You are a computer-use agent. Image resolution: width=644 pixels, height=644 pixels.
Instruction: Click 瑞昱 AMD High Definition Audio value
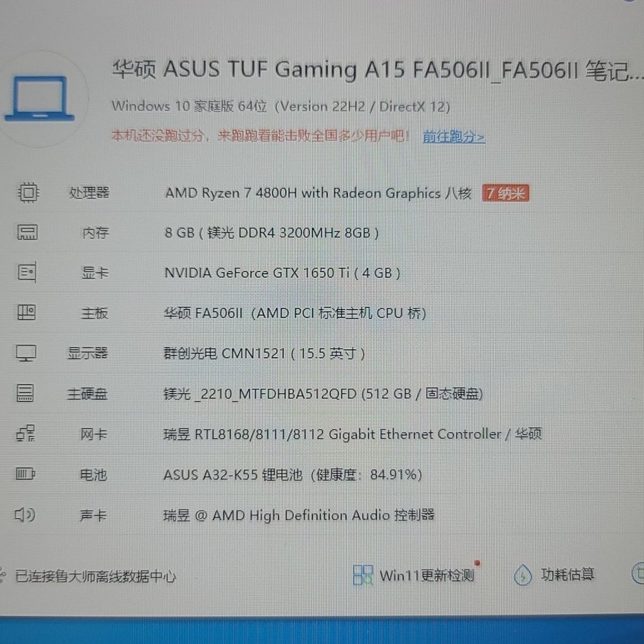tap(298, 514)
